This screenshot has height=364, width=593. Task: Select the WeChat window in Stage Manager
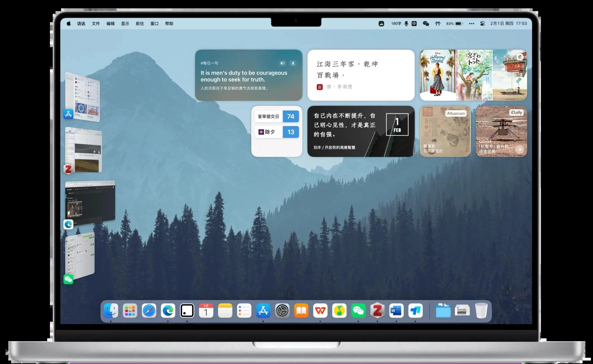(x=80, y=256)
